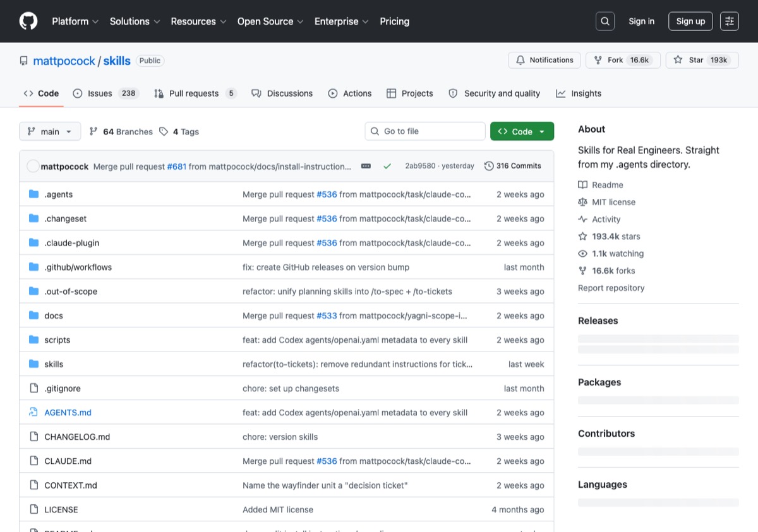Open commit hash 2ab9580
Viewport: 758px width, 532px height.
tap(420, 166)
